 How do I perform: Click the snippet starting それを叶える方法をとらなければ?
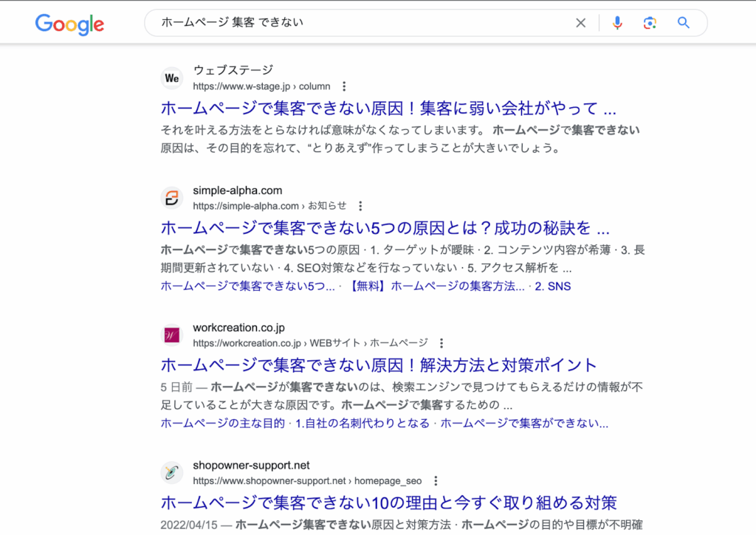tap(400, 139)
